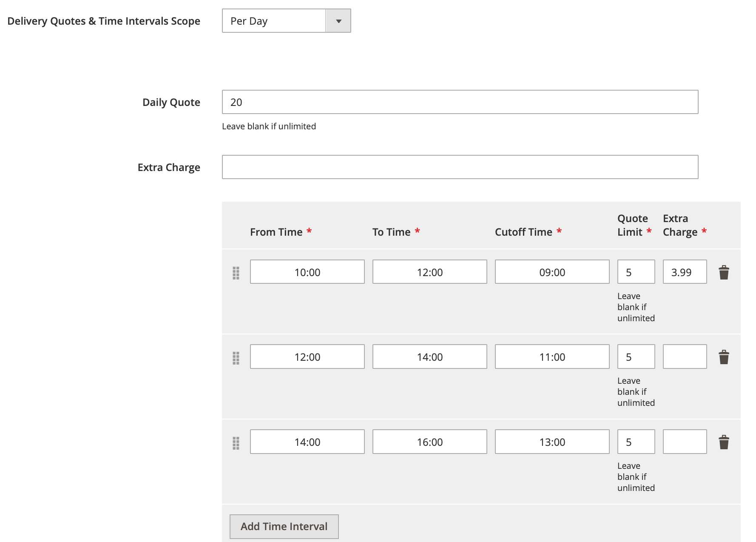Edit the Cutoff Time field showing 09:00
The width and height of the screenshot is (756, 542).
click(x=552, y=272)
